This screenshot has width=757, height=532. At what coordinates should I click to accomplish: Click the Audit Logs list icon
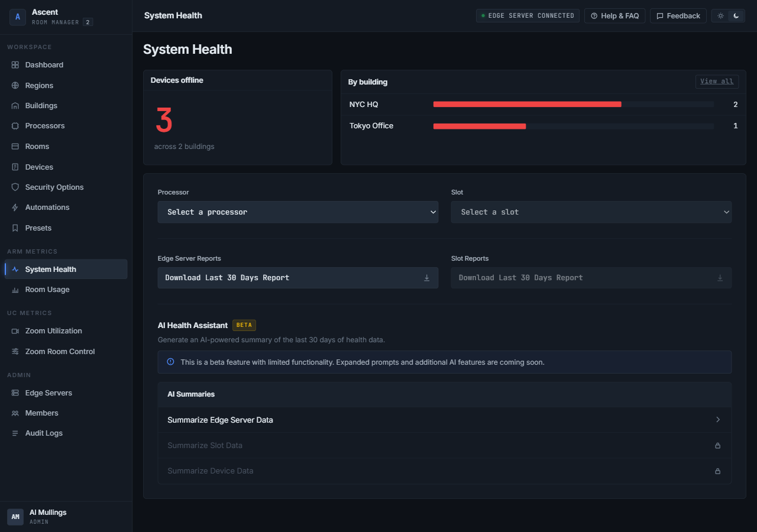[15, 433]
